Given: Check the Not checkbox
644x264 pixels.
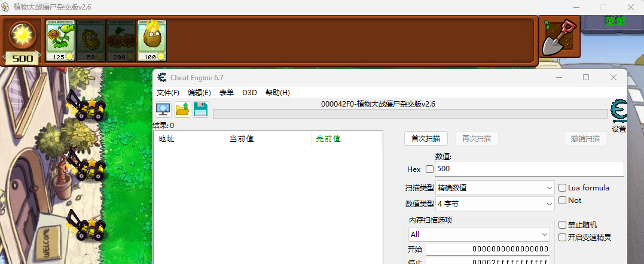Looking at the screenshot, I should 562,201.
